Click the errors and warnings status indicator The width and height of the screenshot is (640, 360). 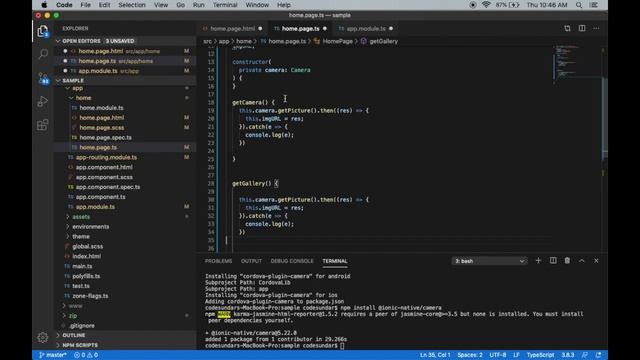point(86,355)
